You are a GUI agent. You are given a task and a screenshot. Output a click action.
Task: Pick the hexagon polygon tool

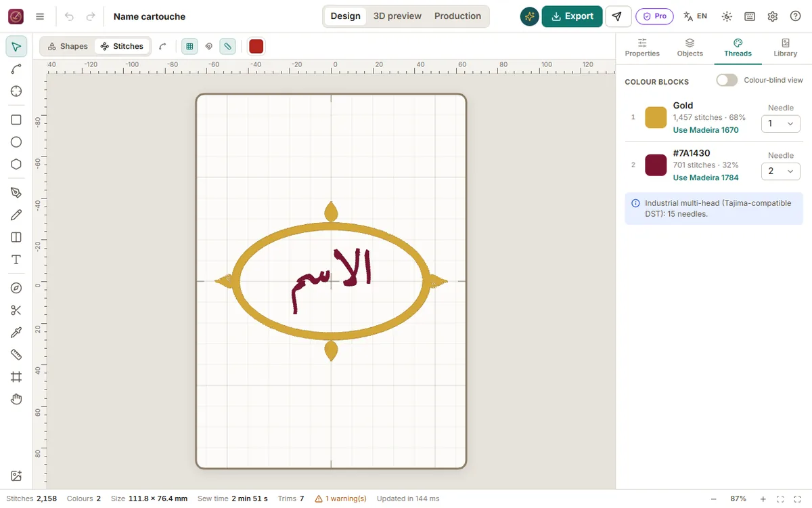click(x=16, y=165)
